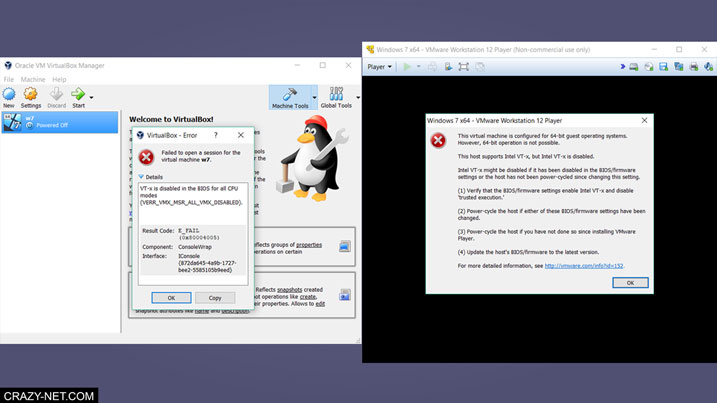Start the VM with green arrow icon
Screen dimensions: 717x403
[78, 94]
